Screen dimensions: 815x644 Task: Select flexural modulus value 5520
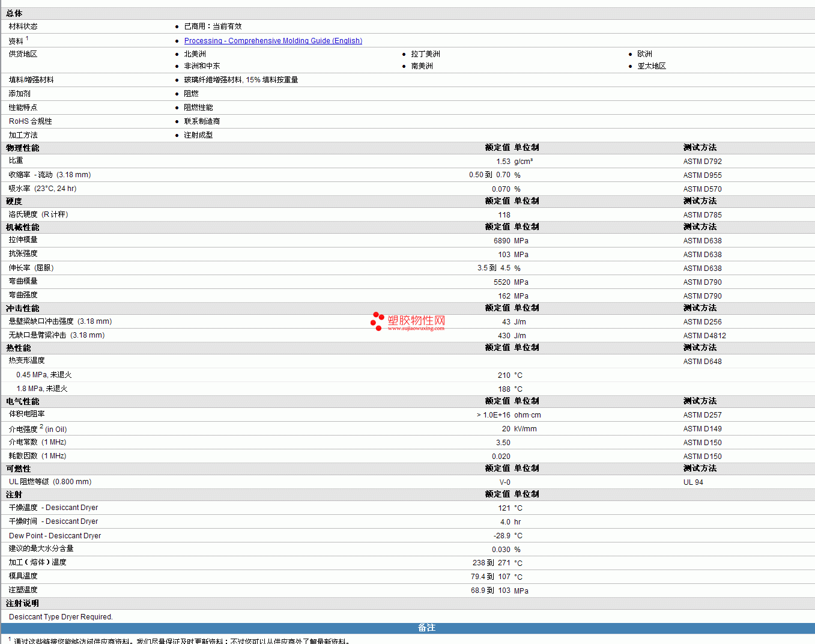click(x=502, y=282)
